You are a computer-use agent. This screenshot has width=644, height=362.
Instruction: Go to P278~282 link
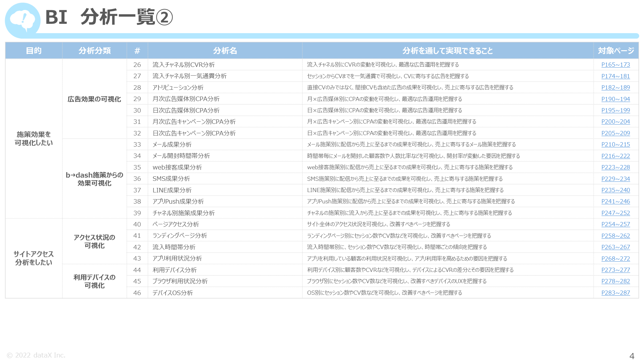pos(615,281)
